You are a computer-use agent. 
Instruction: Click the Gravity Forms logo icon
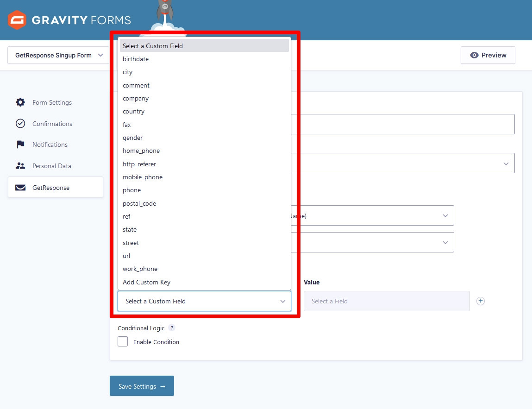point(17,20)
